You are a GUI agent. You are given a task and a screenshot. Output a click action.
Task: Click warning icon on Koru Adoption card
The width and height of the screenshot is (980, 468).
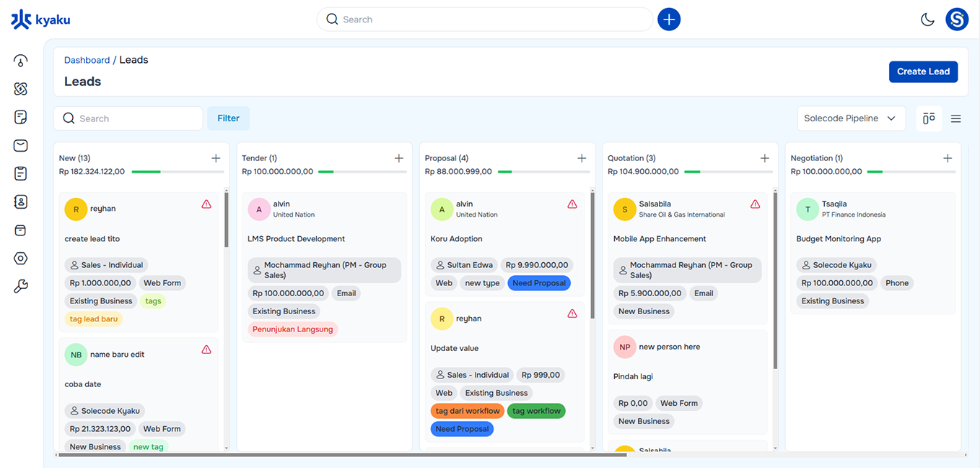[572, 204]
